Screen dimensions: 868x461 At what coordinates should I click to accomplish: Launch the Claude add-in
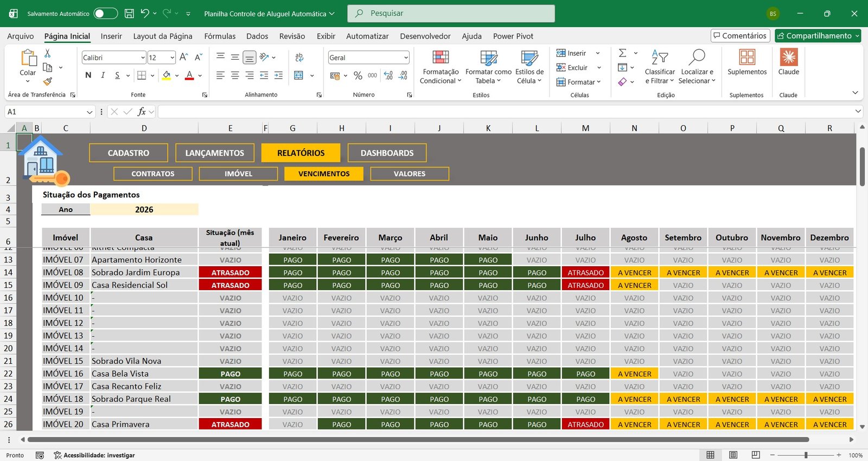[789, 61]
